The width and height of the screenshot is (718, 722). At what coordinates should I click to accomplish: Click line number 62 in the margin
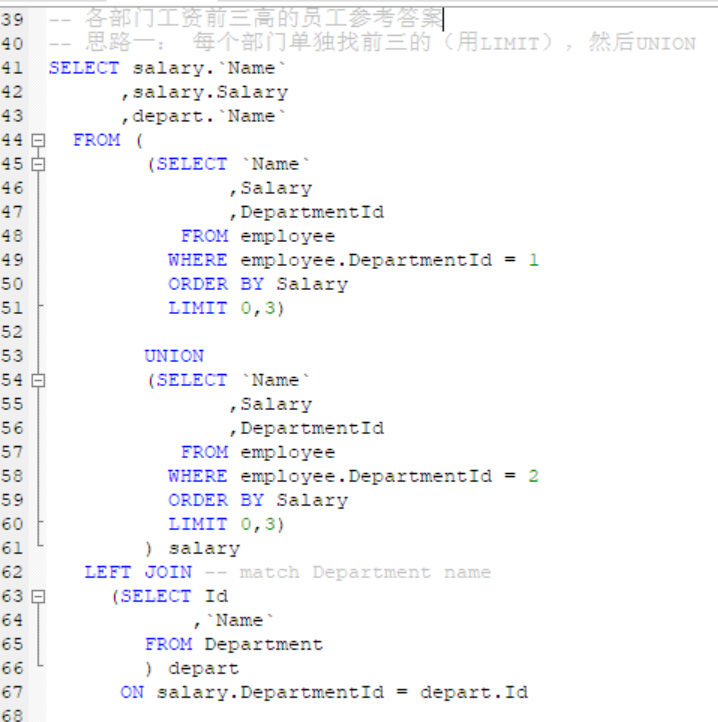(x=12, y=572)
